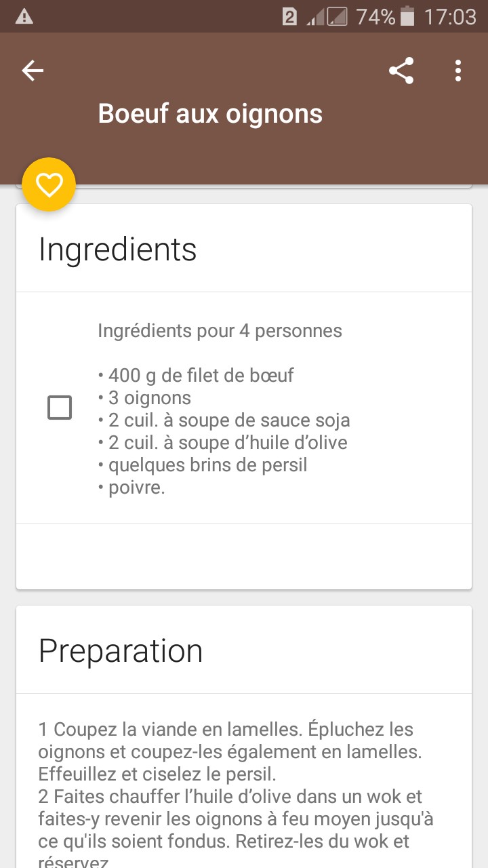The height and width of the screenshot is (868, 488).
Task: Tap the huile d'olive ingredient line
Action: (x=228, y=443)
